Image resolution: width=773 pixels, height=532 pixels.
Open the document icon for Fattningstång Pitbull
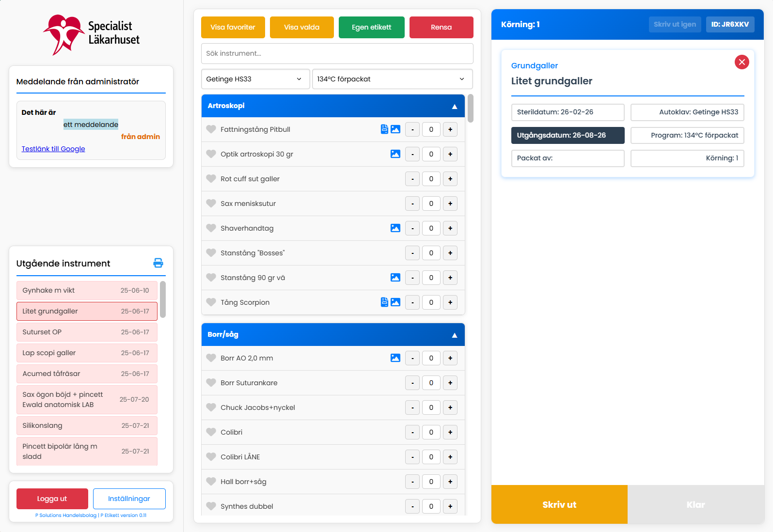(384, 129)
